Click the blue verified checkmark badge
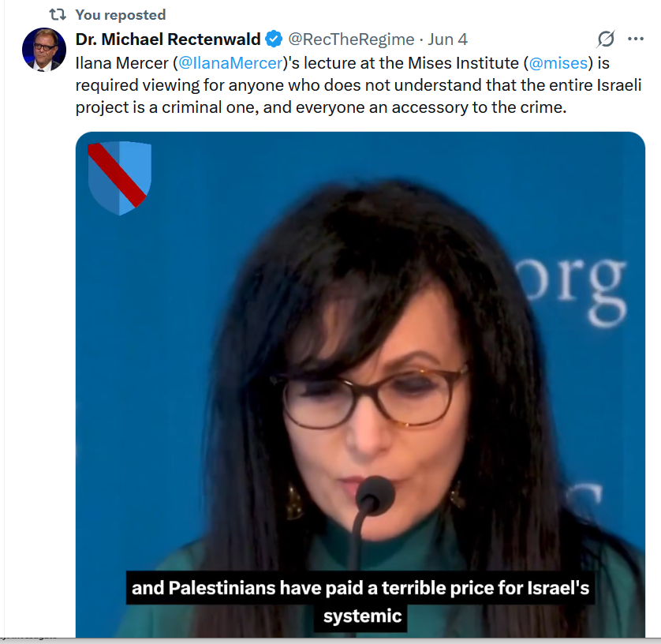Viewport: 661px width, 644px height. point(274,39)
